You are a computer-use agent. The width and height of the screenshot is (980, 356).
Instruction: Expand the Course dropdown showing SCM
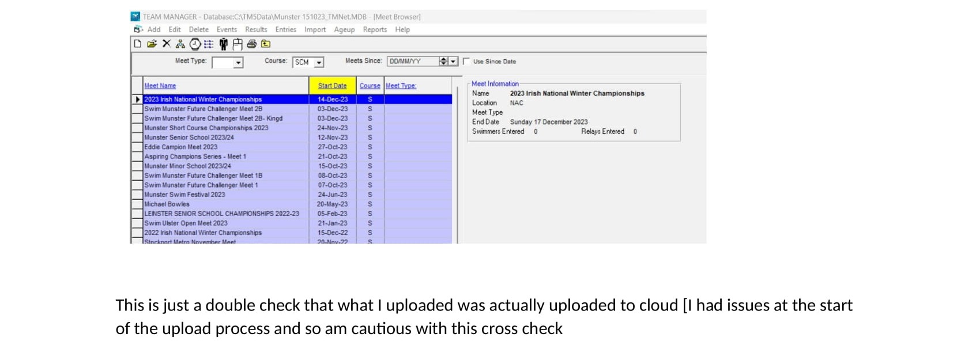tap(319, 62)
